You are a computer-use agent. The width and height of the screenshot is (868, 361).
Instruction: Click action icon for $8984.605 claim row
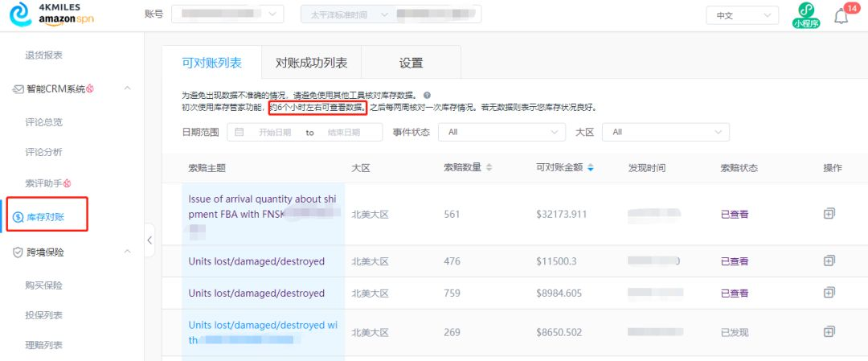click(x=829, y=293)
